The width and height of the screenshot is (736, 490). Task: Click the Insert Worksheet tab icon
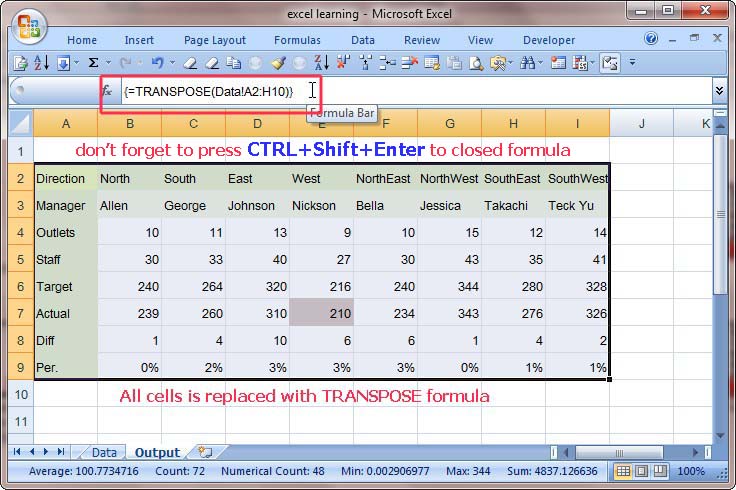pyautogui.click(x=205, y=452)
